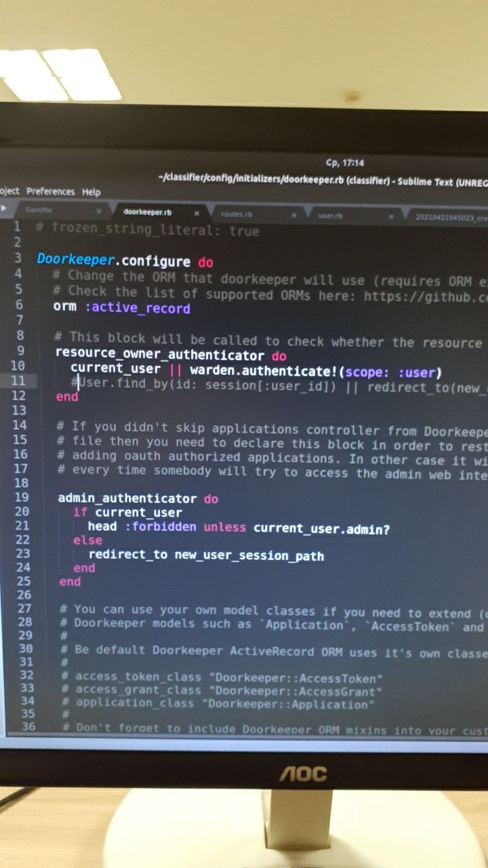This screenshot has height=868, width=488.
Task: Click the tab scroll left arrow
Action: click(x=5, y=208)
